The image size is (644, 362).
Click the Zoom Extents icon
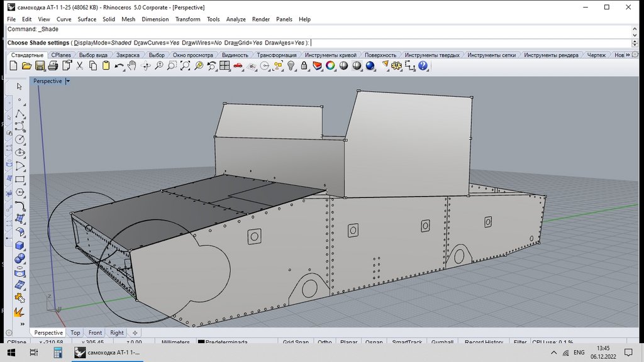186,65
